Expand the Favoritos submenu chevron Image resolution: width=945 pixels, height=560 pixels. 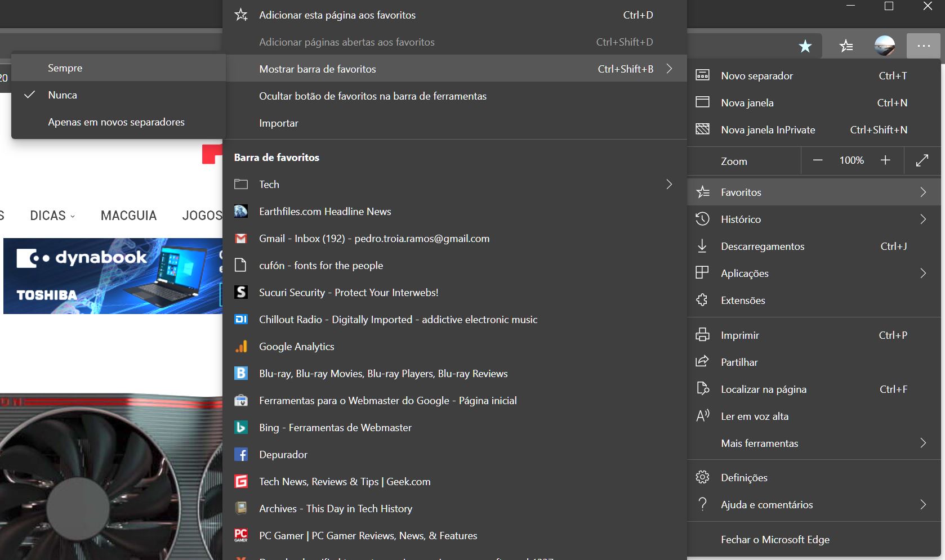[923, 192]
